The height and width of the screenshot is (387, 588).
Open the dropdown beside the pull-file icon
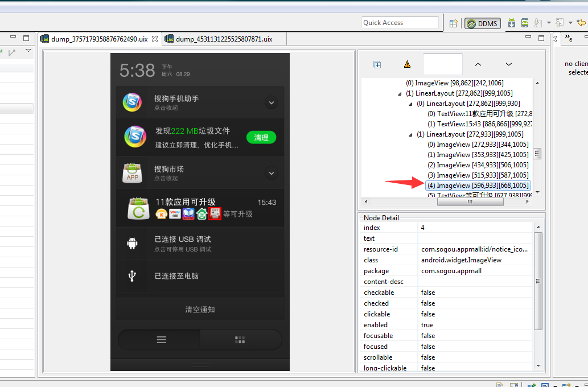549,23
